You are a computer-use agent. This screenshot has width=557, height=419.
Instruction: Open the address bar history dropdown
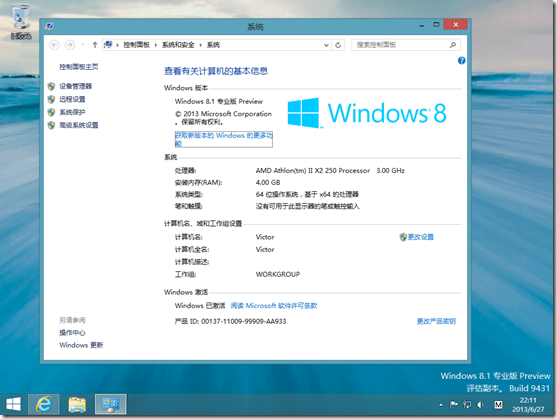(x=326, y=45)
